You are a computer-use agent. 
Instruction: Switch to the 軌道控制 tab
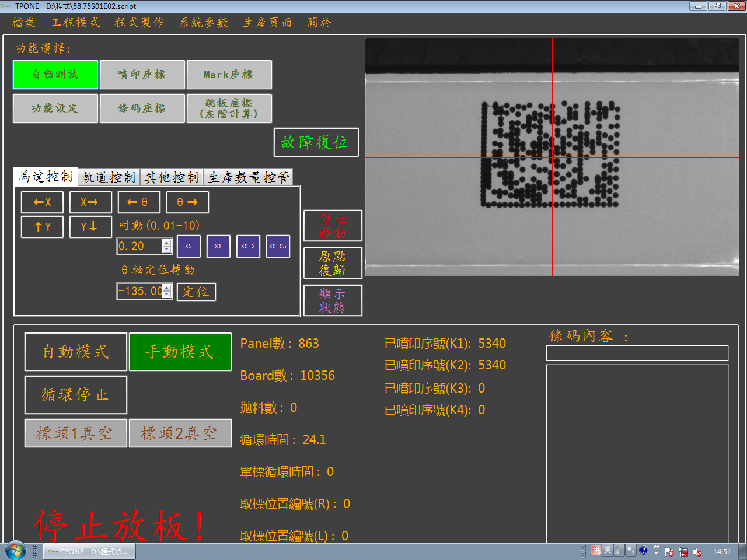click(109, 177)
